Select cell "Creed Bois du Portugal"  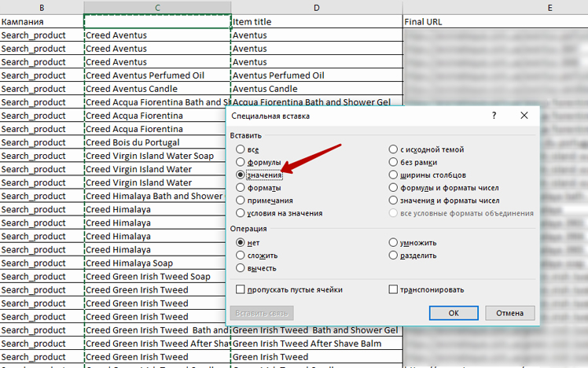point(155,142)
